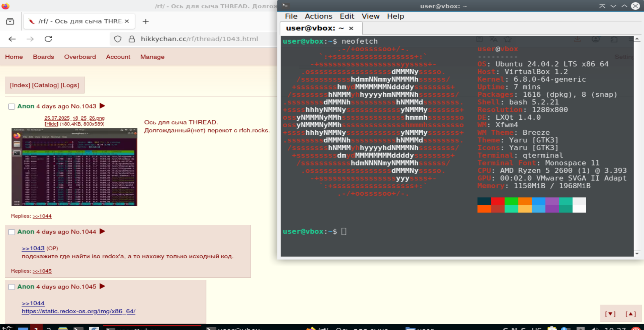Open the terminal Actions menu
The width and height of the screenshot is (644, 330).
pyautogui.click(x=318, y=16)
